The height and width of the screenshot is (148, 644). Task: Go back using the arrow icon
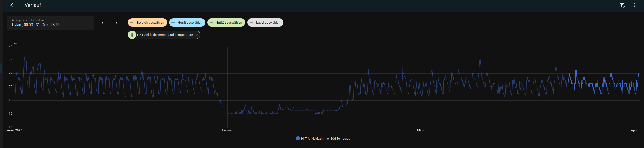coord(12,5)
